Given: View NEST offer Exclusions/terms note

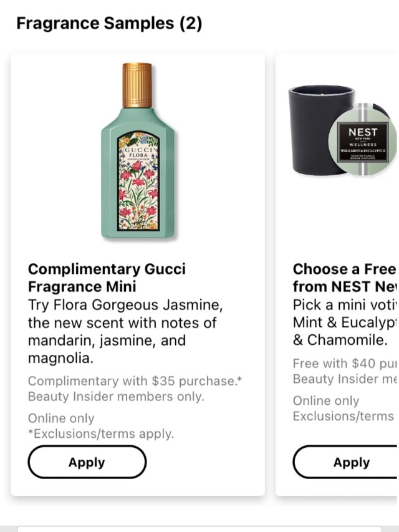Looking at the screenshot, I should (x=344, y=416).
